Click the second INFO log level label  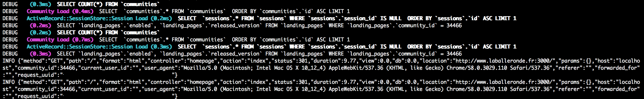[9, 82]
